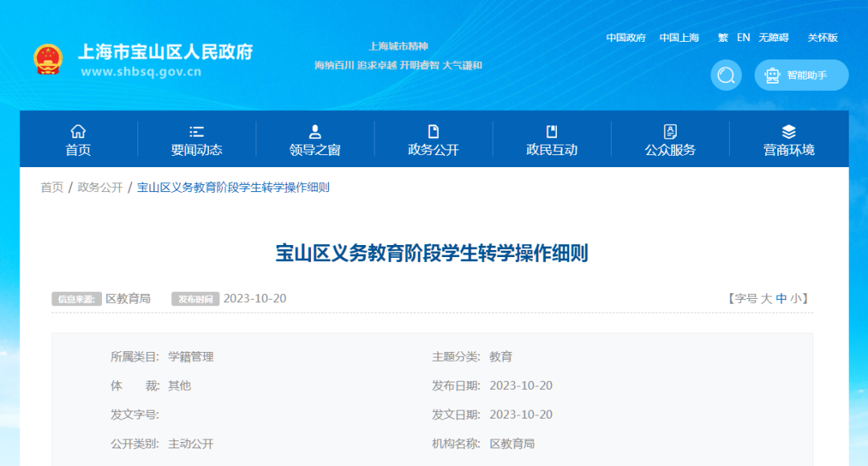Open the search magnifier icon
Viewport: 868px width, 466px height.
[726, 76]
